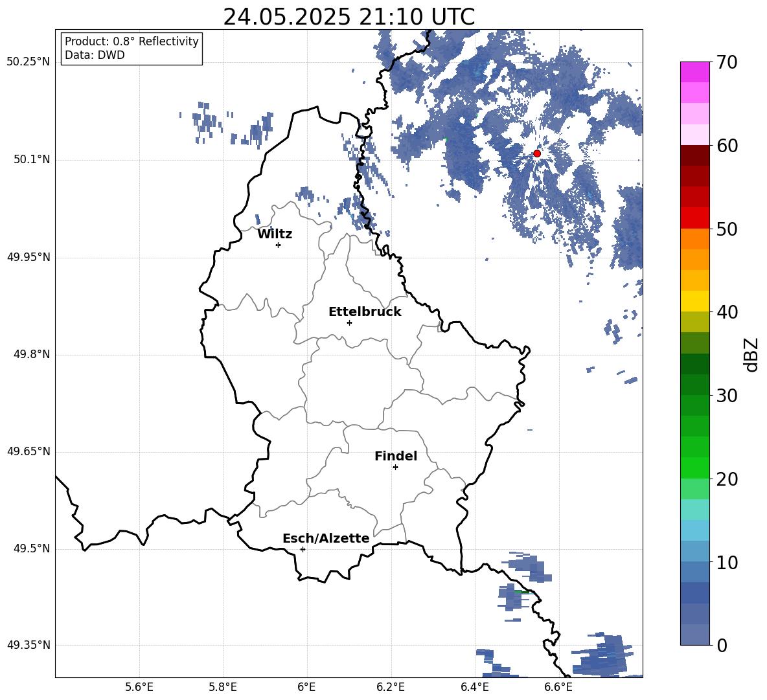Click the 0 tick on the colorbar

click(x=722, y=645)
